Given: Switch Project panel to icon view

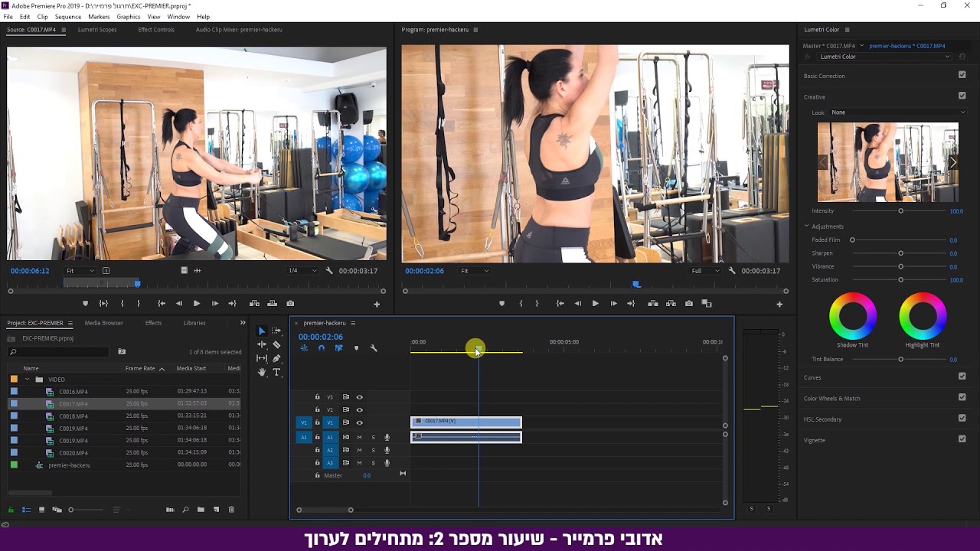Looking at the screenshot, I should pyautogui.click(x=41, y=510).
